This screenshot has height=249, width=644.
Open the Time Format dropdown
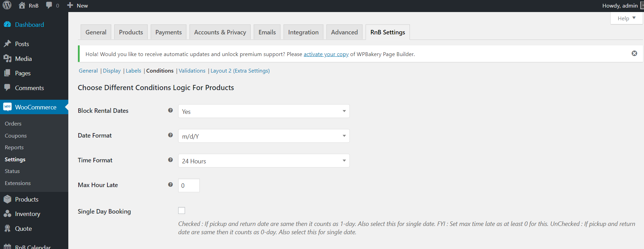[x=264, y=161]
